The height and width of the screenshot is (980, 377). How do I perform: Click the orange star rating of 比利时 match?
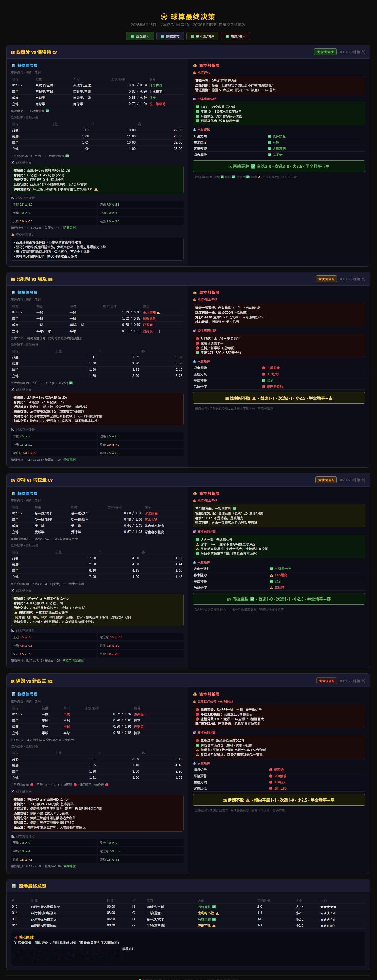[x=326, y=279]
